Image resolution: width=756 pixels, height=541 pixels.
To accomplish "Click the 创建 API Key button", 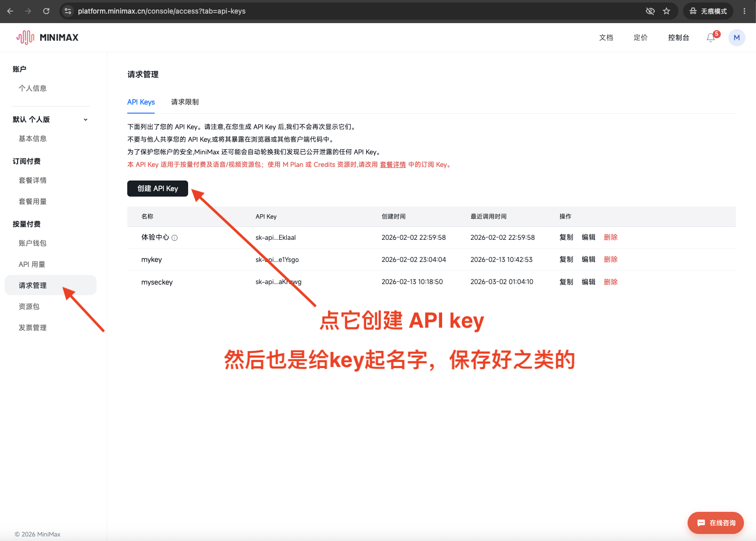I will click(x=157, y=189).
